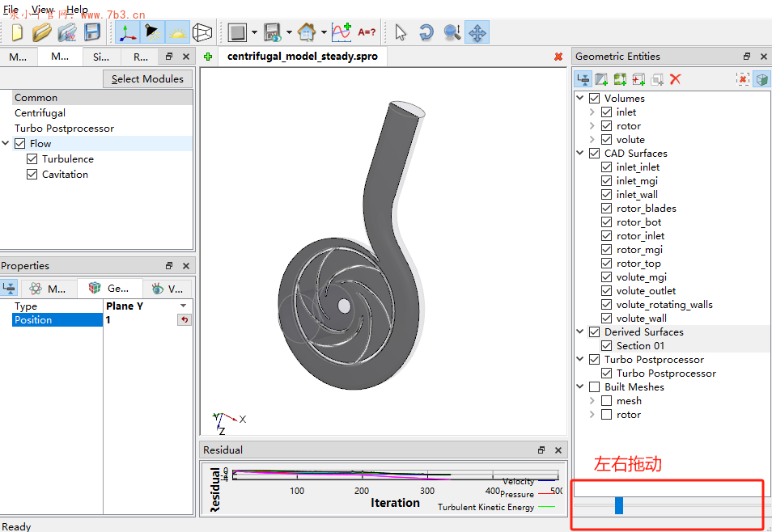Switch to the centrifugal_model_steady.spro tab

pos(301,57)
